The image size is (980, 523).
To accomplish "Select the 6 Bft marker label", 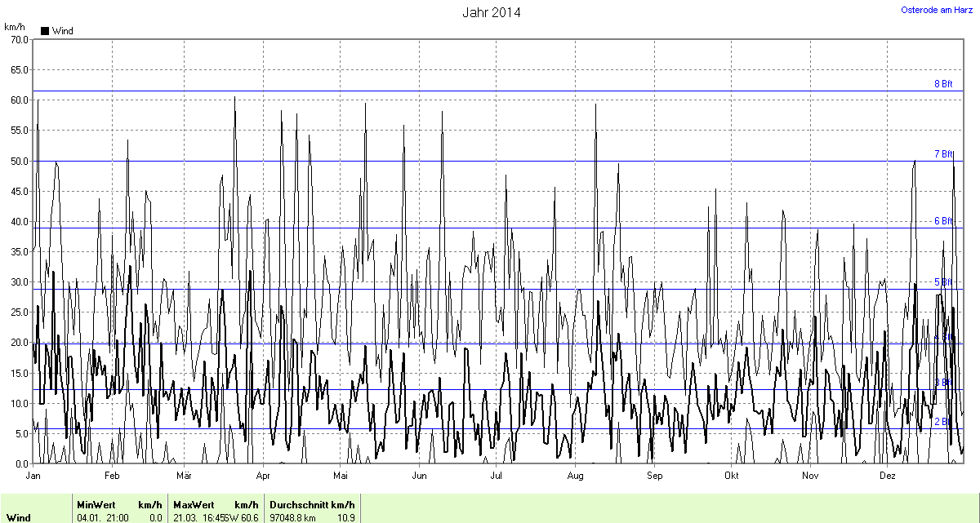I will click(943, 221).
